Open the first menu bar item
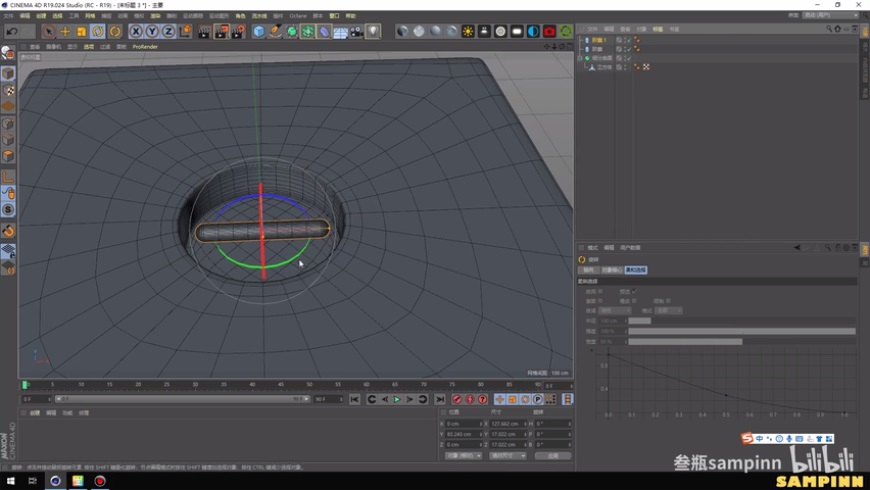This screenshot has width=870, height=490. [8, 16]
